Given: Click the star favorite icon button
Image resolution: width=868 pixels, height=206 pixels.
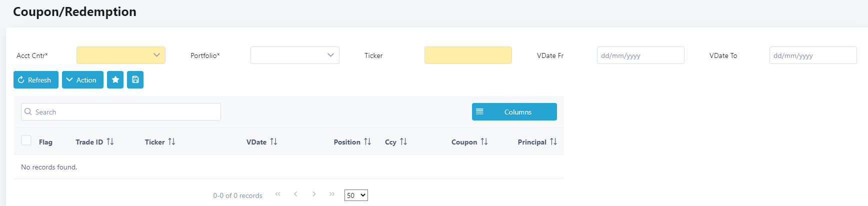Looking at the screenshot, I should coord(115,80).
